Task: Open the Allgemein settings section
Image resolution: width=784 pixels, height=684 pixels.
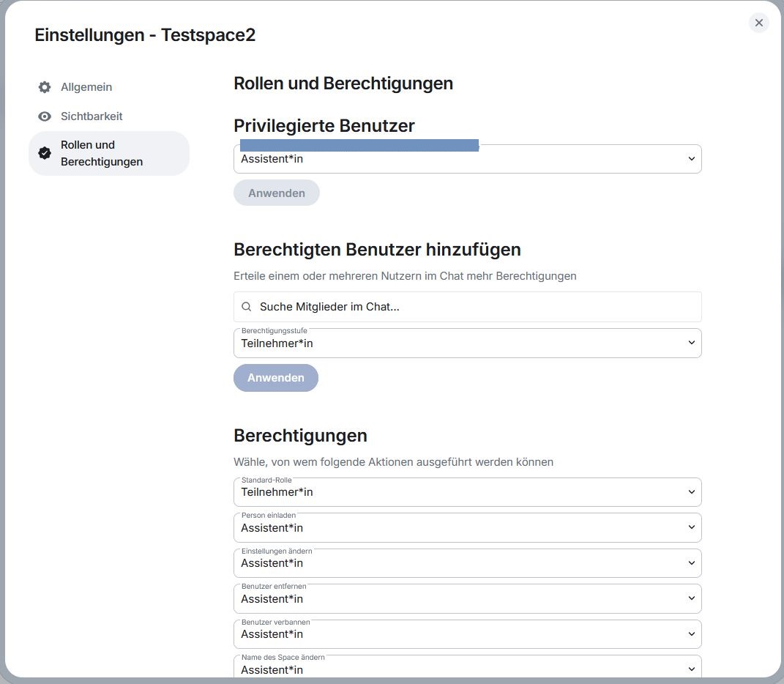Action: pos(86,87)
